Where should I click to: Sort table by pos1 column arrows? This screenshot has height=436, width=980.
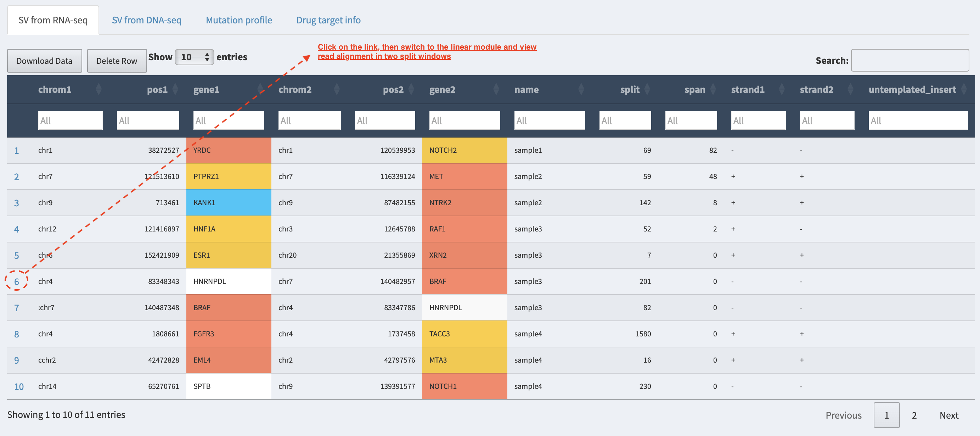pyautogui.click(x=175, y=89)
